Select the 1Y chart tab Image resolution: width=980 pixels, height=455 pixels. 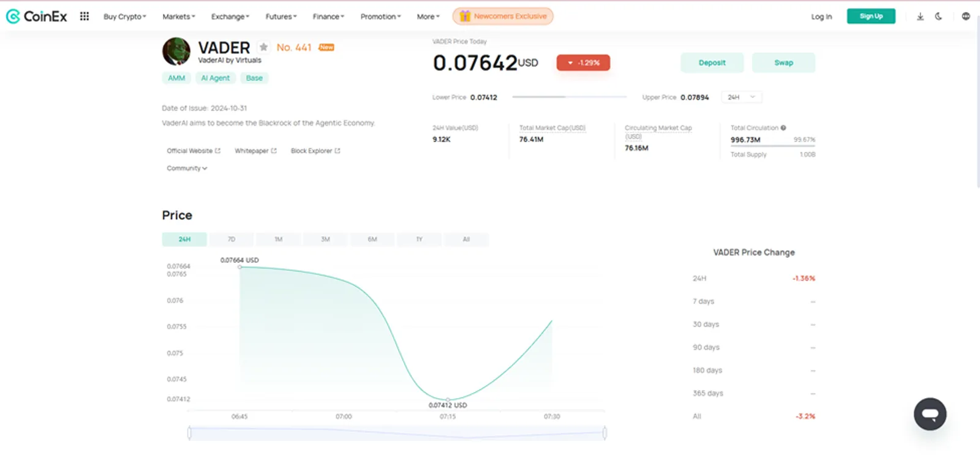[420, 239]
